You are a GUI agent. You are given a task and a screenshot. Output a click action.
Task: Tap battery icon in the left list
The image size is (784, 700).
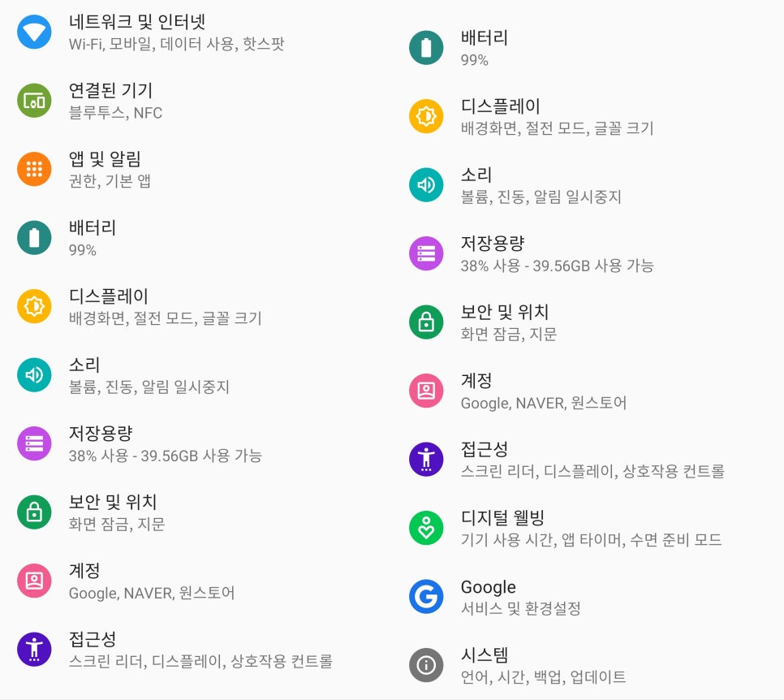[x=34, y=238]
